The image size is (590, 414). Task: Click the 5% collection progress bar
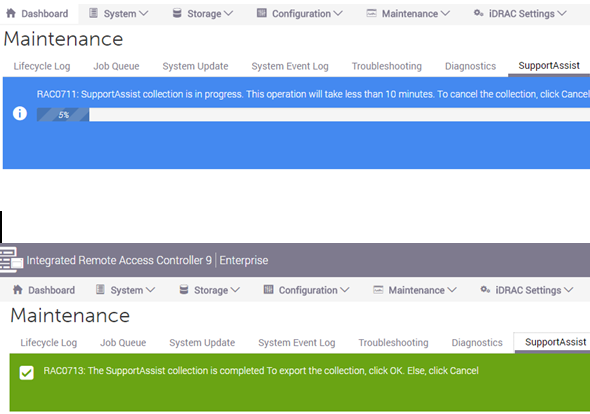point(313,115)
